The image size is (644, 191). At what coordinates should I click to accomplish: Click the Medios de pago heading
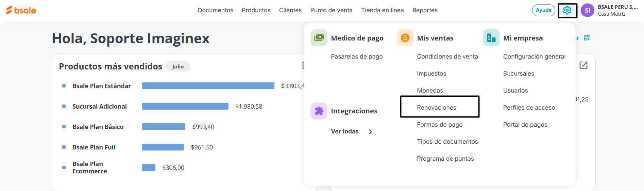click(357, 38)
